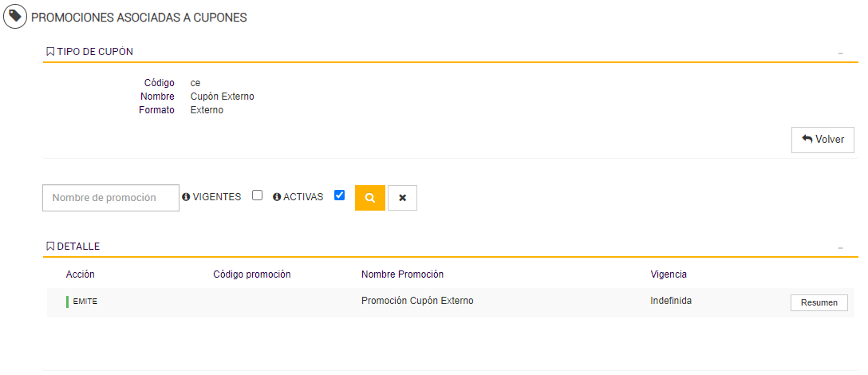This screenshot has height=375, width=868.
Task: Focus the Nombre de promoción search field
Action: 111,198
